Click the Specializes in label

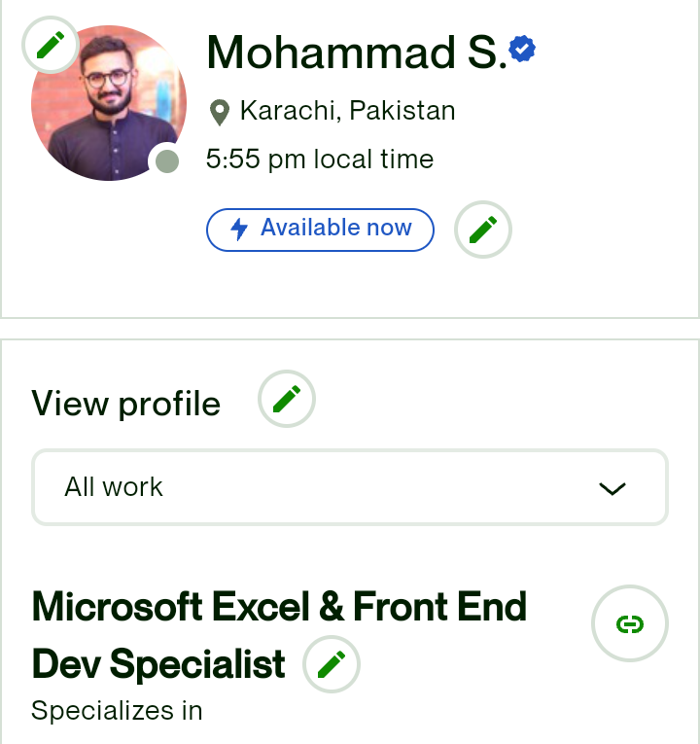coord(117,710)
